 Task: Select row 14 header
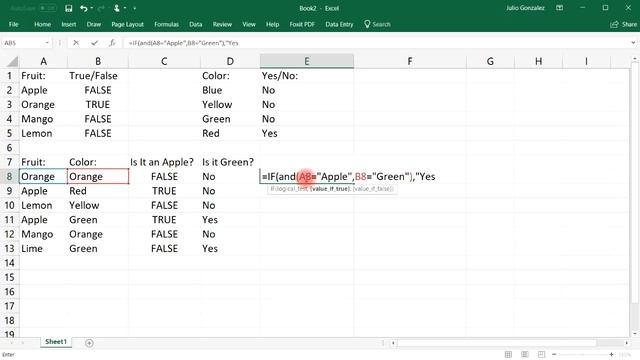(9, 263)
